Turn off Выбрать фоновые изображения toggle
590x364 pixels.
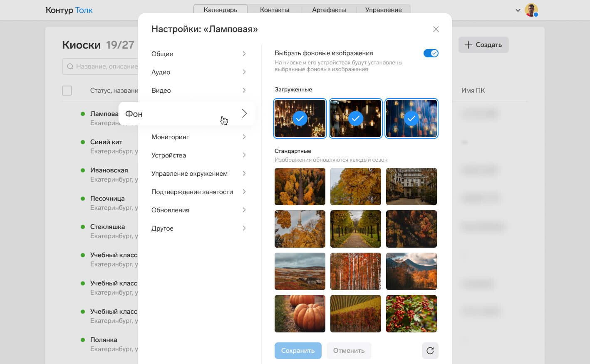(x=431, y=53)
